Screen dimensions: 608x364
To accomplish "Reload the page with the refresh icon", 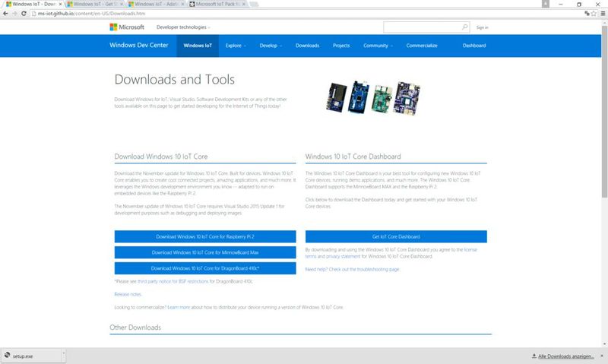I will [24, 13].
